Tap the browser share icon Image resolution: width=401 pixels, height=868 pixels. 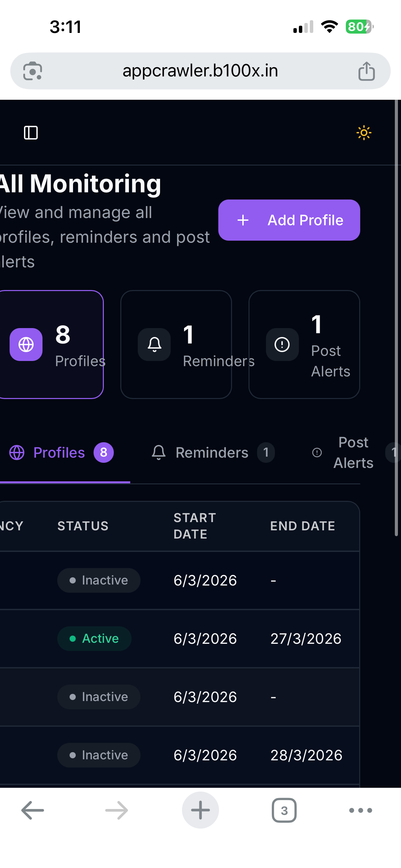(x=366, y=71)
